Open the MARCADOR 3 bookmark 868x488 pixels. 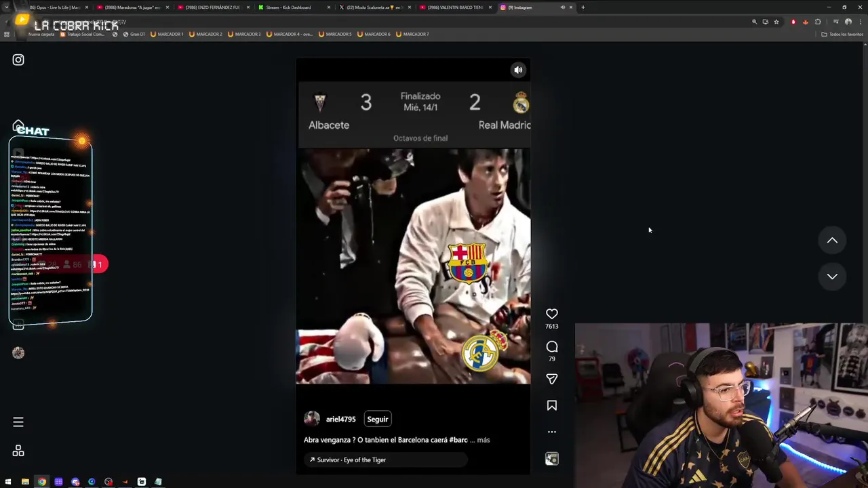point(244,34)
